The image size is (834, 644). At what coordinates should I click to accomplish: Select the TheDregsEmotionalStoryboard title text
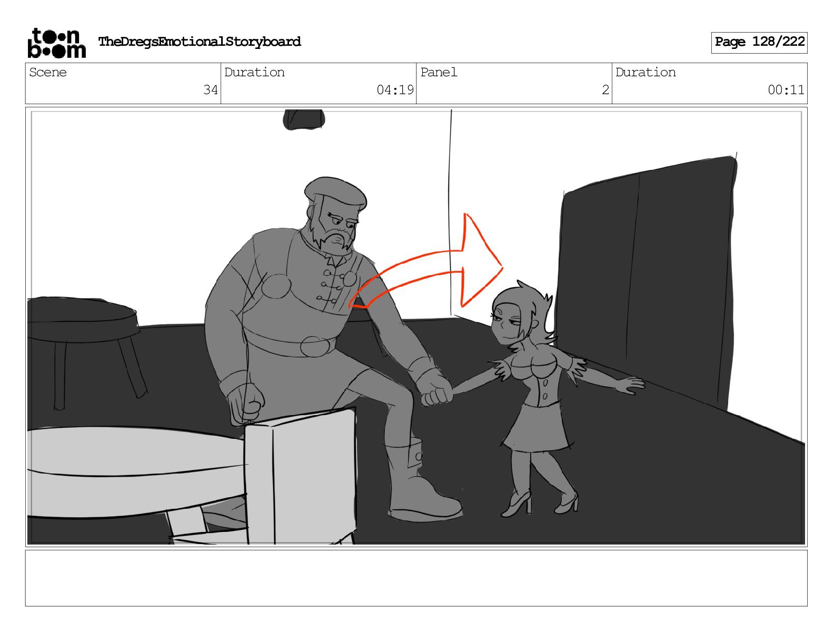coord(200,42)
